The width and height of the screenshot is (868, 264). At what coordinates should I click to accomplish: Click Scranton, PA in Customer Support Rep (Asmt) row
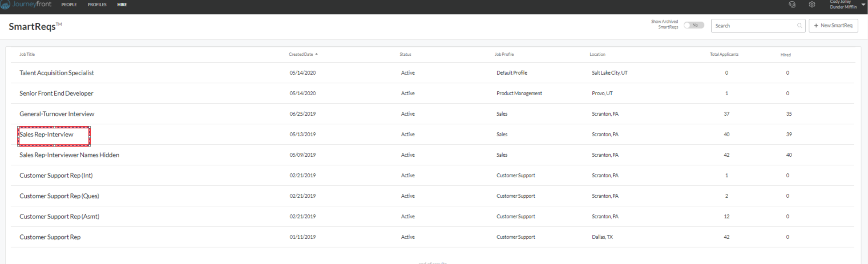click(605, 217)
